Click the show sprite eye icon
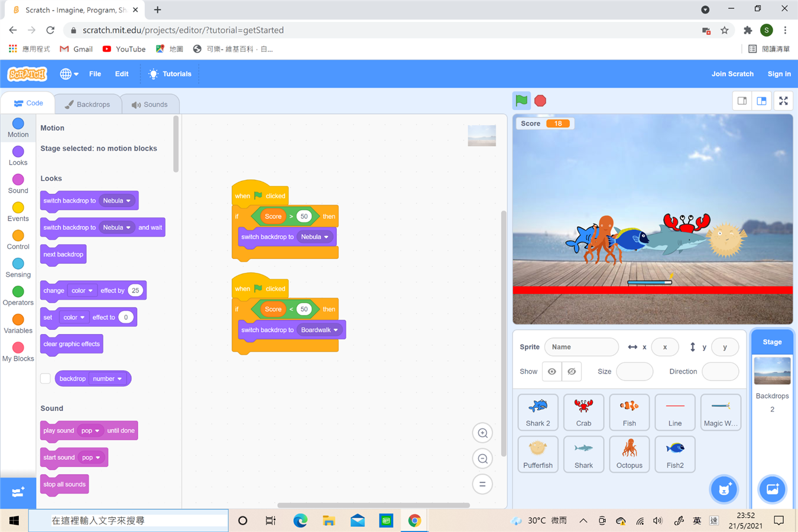Viewport: 798px width, 532px height. pyautogui.click(x=552, y=372)
